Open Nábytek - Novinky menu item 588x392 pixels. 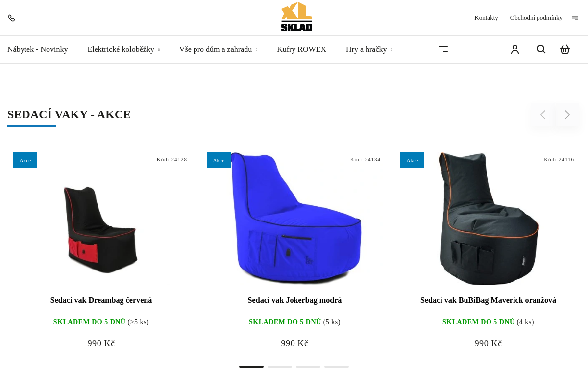[x=38, y=49]
